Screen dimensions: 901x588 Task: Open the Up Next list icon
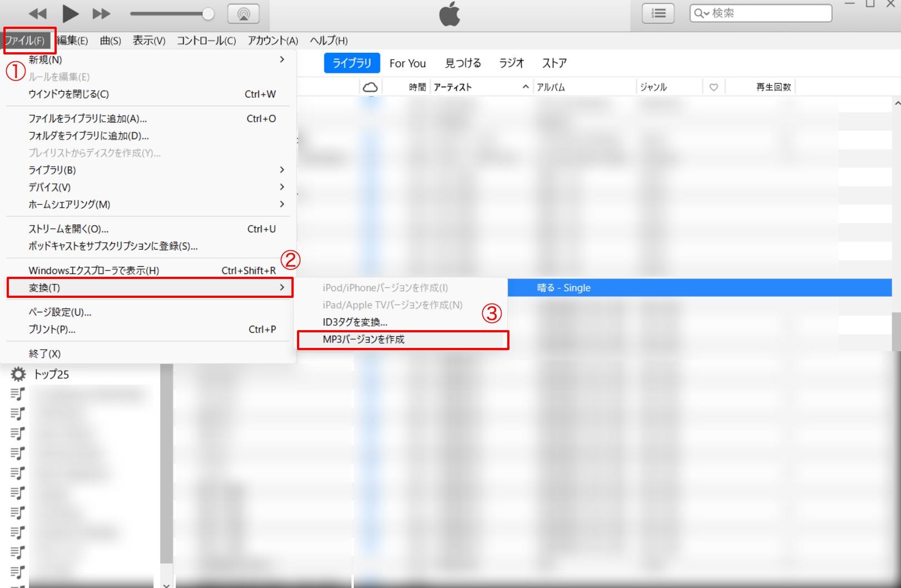(659, 13)
